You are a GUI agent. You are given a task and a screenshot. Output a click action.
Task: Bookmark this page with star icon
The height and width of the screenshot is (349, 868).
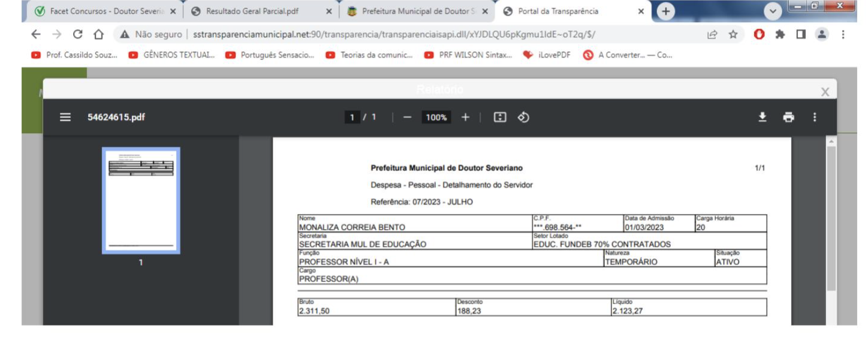pyautogui.click(x=733, y=34)
